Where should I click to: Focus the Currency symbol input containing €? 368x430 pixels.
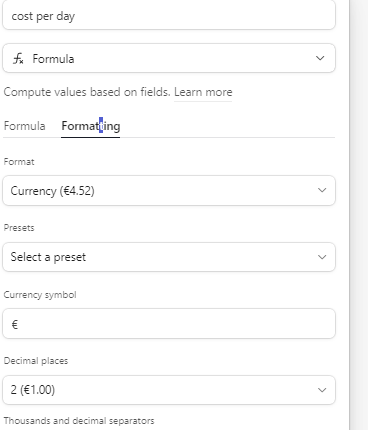pyautogui.click(x=169, y=324)
